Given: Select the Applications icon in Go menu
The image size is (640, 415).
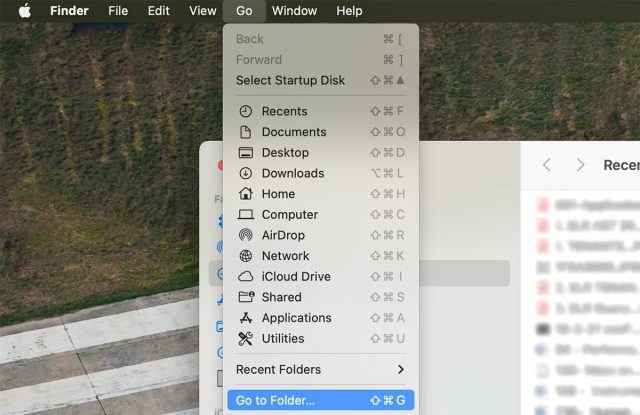Looking at the screenshot, I should 245,318.
